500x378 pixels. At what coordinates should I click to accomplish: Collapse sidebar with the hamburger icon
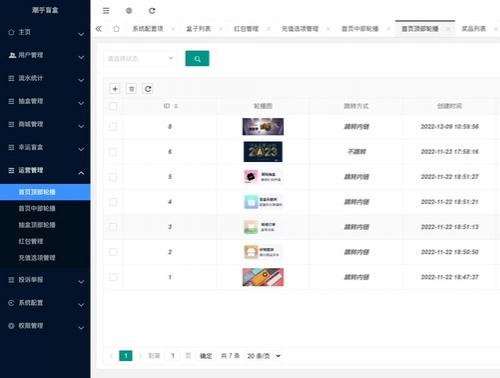106,11
